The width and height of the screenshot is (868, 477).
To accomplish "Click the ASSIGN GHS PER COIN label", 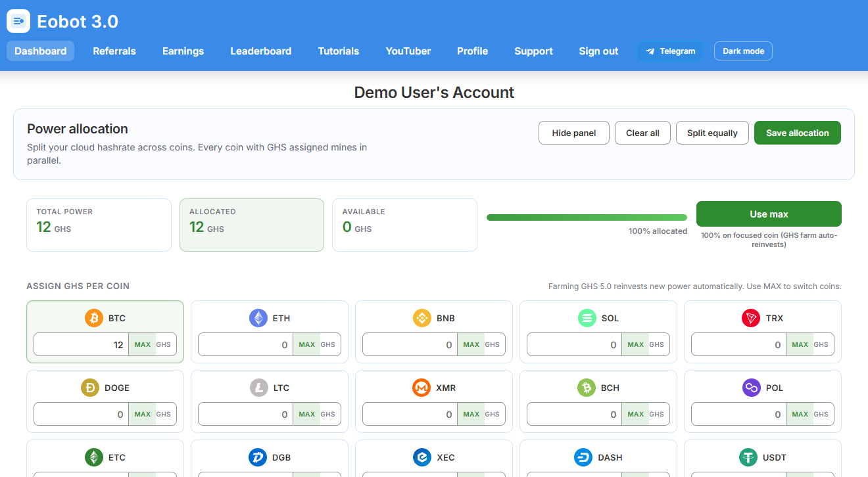I will tap(78, 286).
